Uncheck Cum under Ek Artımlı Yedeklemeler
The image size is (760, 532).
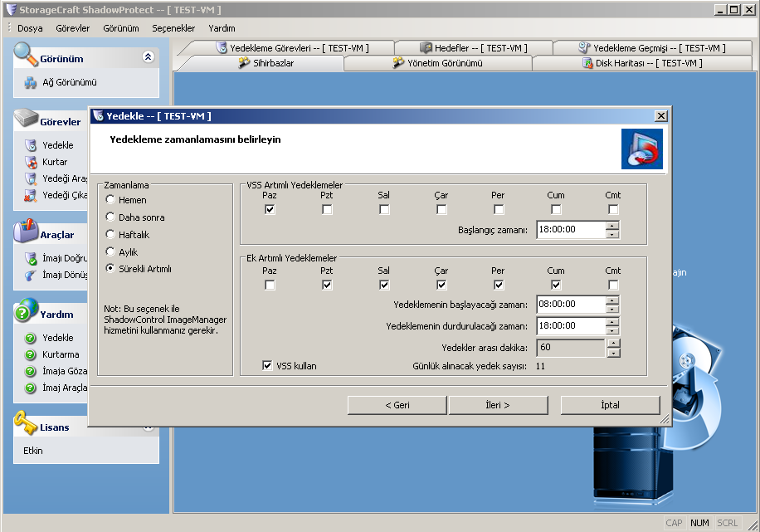[x=556, y=286]
